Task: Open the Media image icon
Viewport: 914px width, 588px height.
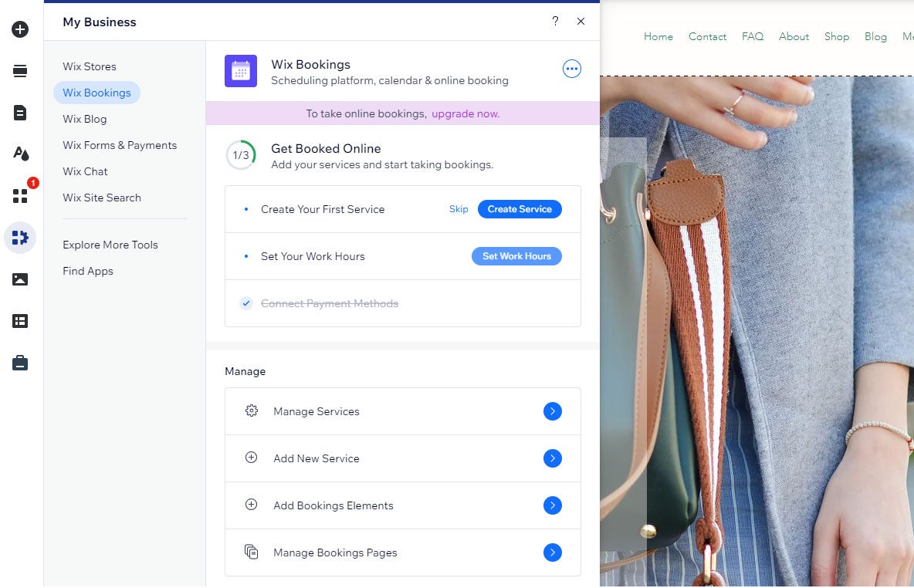Action: click(20, 279)
